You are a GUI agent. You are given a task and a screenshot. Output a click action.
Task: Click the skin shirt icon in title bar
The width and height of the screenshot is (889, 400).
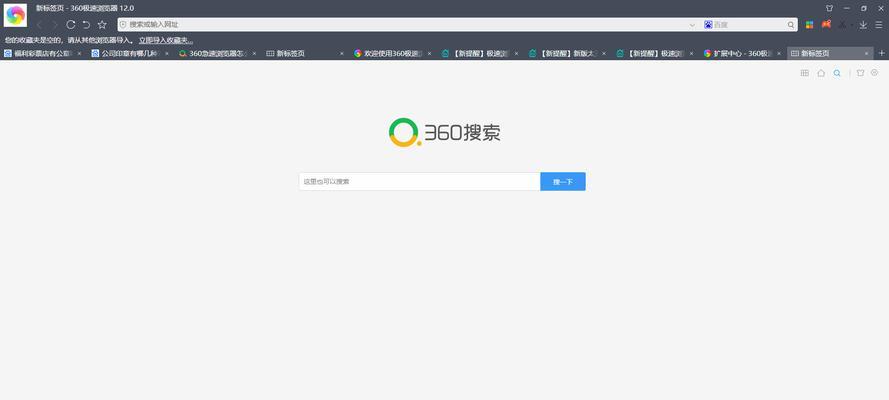pos(829,8)
